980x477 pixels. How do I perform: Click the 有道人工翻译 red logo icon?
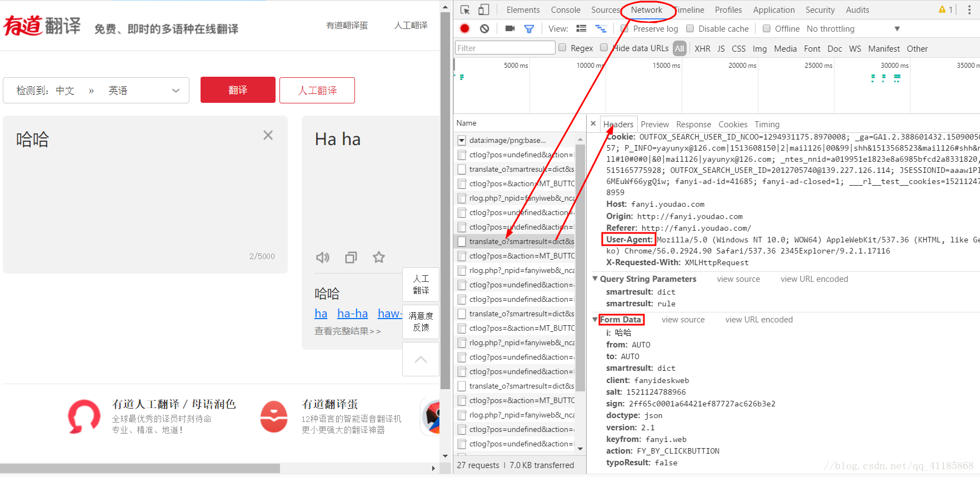(84, 416)
